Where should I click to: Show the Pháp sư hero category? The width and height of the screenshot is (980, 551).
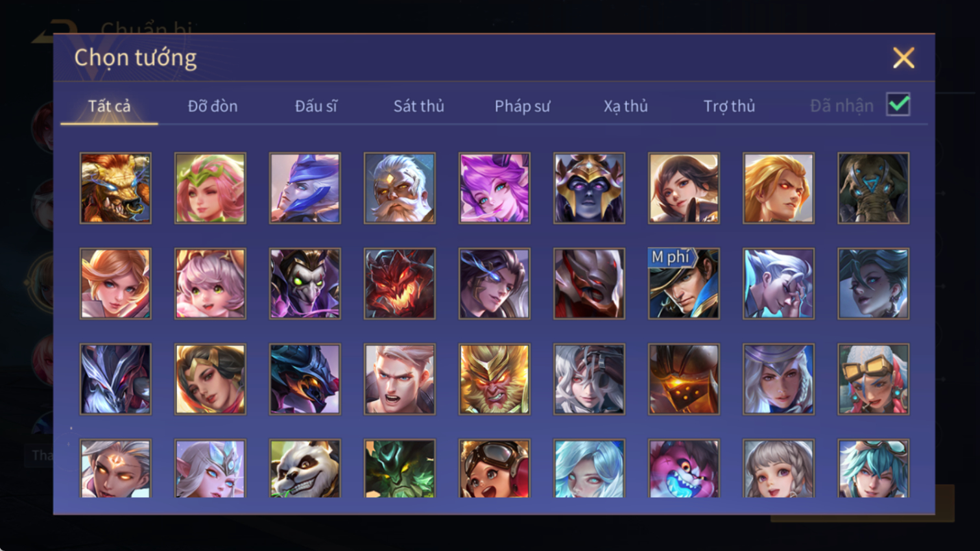522,106
